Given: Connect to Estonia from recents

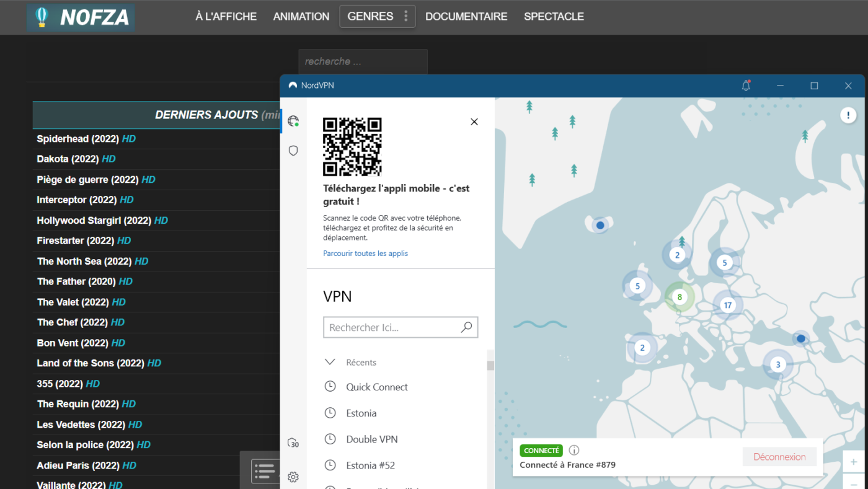Looking at the screenshot, I should 361,413.
